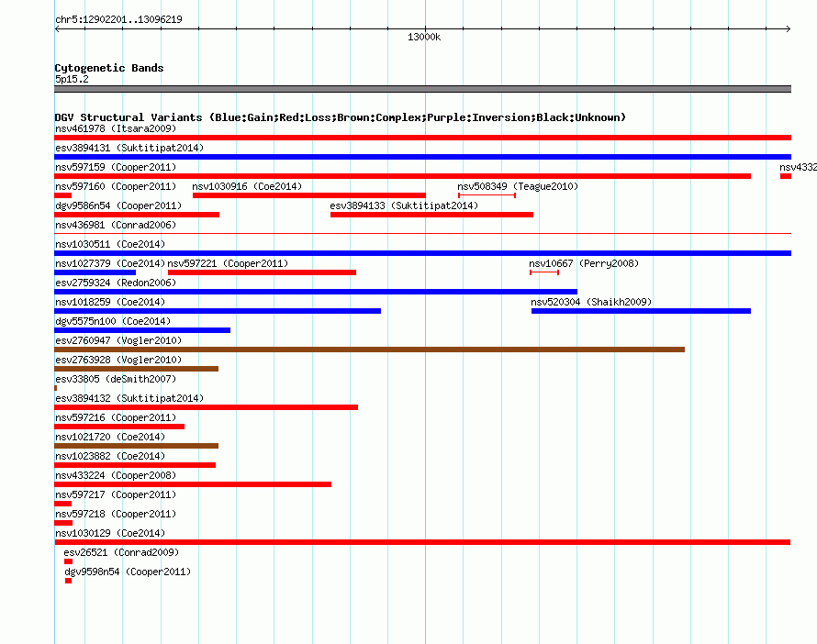The width and height of the screenshot is (817, 644).
Task: Click nsv1030129 (Coe2014) long red bar
Action: [422, 542]
